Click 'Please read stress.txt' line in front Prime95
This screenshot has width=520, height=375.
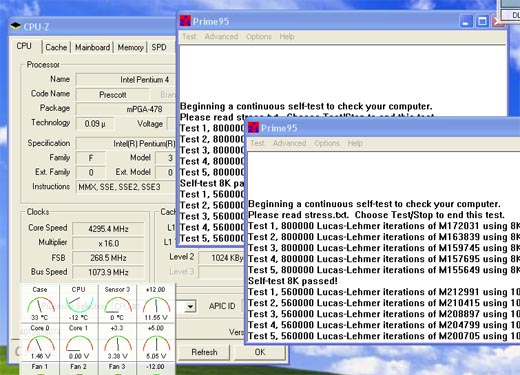click(x=376, y=215)
